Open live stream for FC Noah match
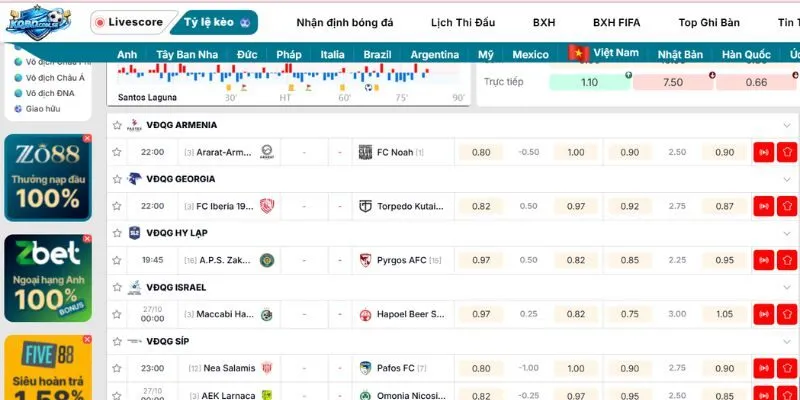 tap(764, 153)
